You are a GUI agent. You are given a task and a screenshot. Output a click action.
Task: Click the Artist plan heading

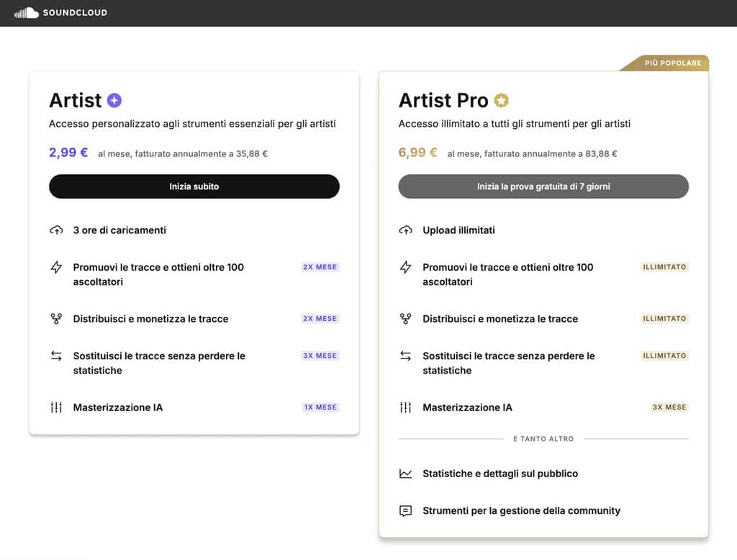(75, 100)
